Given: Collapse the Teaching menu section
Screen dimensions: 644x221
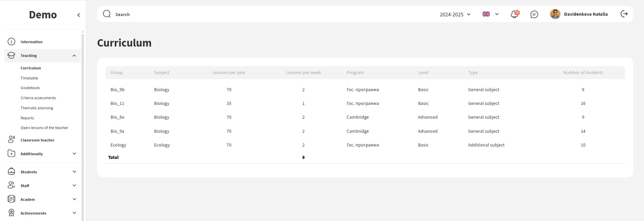Looking at the screenshot, I should coord(74,56).
